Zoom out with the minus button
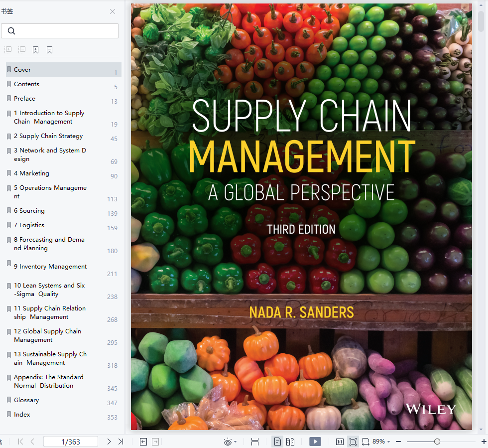This screenshot has width=488, height=448. 398,442
